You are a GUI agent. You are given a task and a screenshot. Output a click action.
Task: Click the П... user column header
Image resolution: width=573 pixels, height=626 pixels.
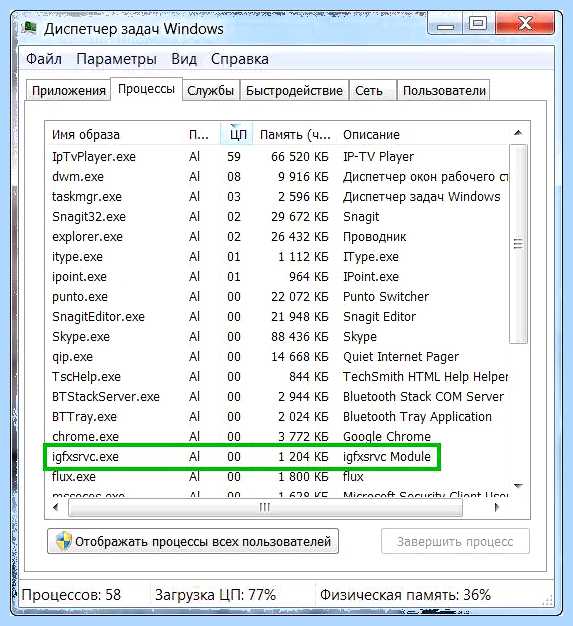click(x=201, y=135)
